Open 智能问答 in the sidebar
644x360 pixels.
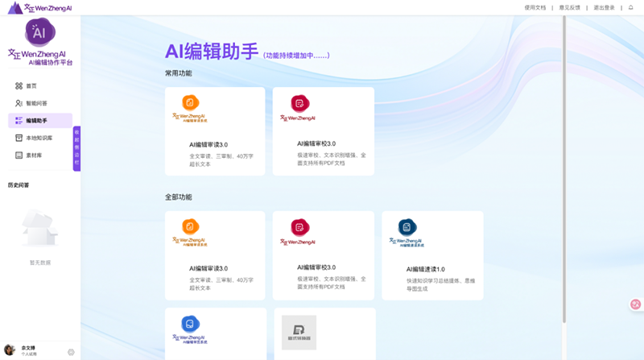[36, 103]
